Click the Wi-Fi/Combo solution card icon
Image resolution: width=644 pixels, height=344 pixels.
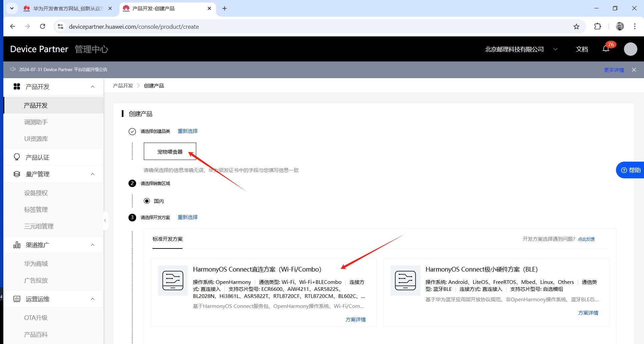[x=173, y=281]
